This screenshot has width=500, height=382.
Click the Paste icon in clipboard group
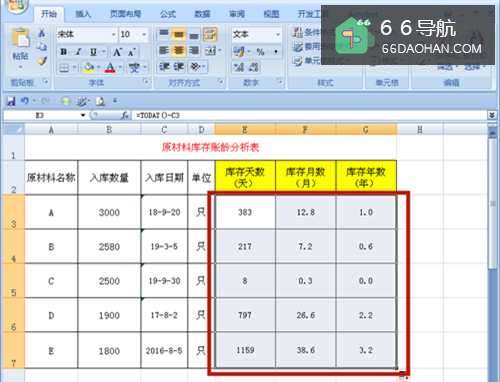pos(21,39)
